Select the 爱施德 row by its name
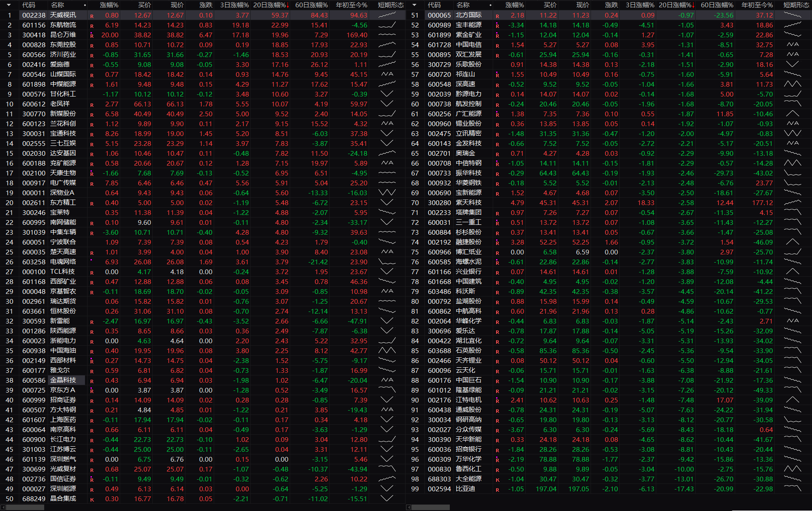Image resolution: width=812 pixels, height=511 pixels. [x=60, y=64]
